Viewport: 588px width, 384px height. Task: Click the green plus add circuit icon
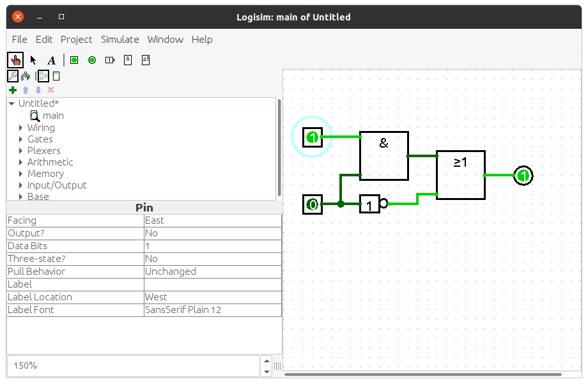(x=13, y=90)
